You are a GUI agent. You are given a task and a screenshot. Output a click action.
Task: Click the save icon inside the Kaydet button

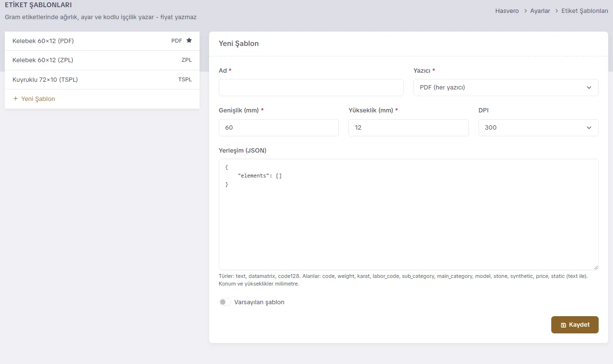[x=563, y=325]
